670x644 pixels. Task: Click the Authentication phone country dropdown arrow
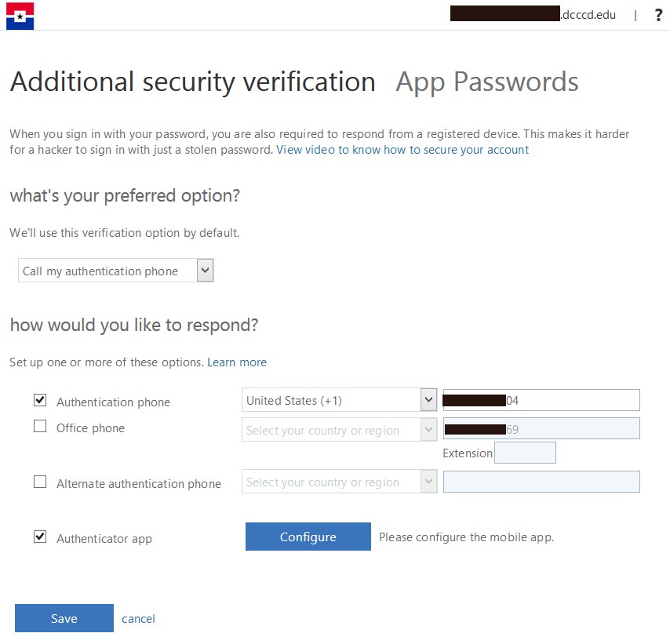click(x=428, y=400)
